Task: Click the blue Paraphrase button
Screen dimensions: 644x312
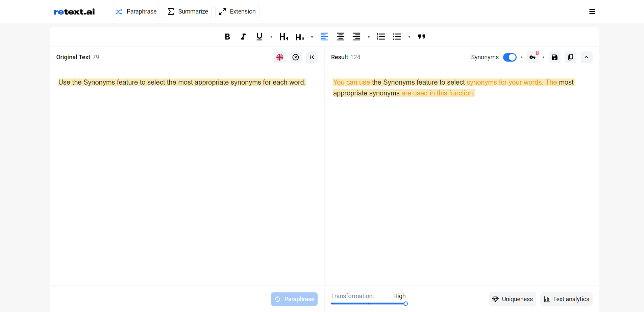Action: tap(294, 299)
